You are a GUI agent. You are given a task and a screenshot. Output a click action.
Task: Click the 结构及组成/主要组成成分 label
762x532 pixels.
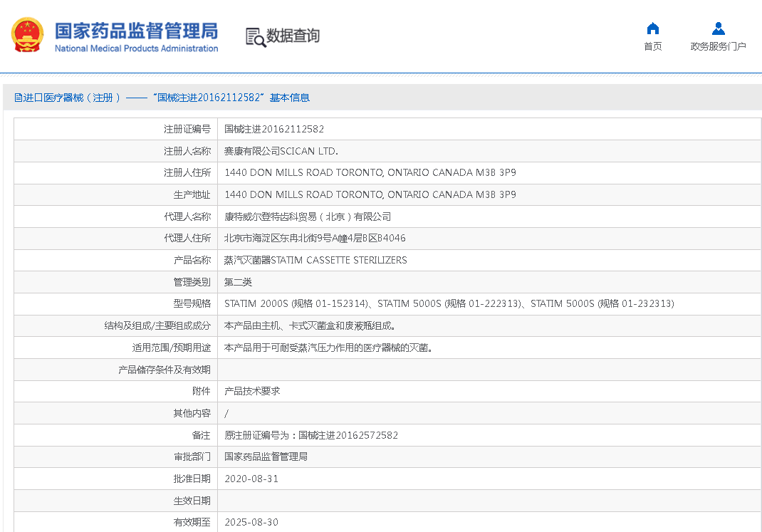point(157,326)
